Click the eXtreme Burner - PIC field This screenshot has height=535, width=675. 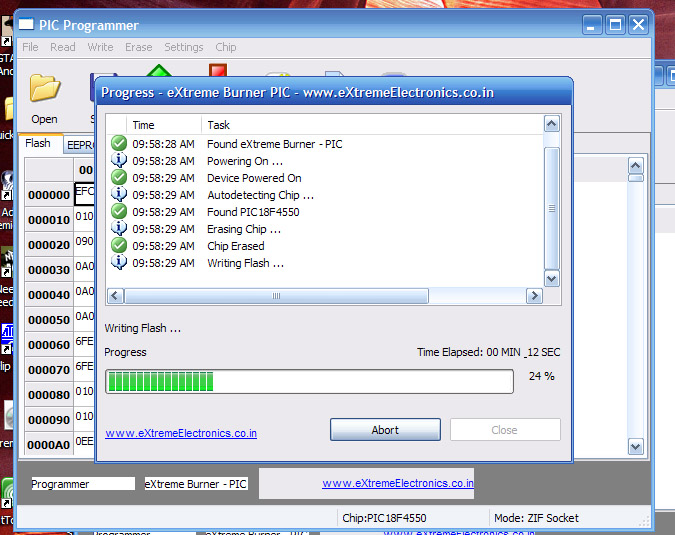coord(196,484)
